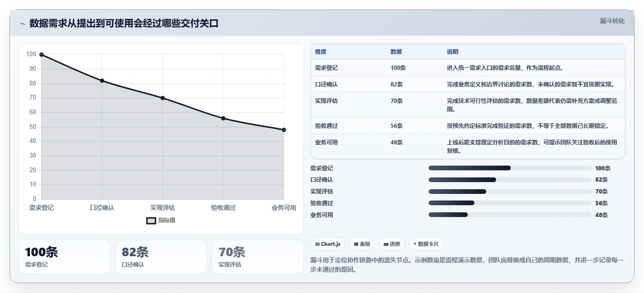Select the Chart.js chip
This screenshot has width=644, height=293.
pos(327,244)
